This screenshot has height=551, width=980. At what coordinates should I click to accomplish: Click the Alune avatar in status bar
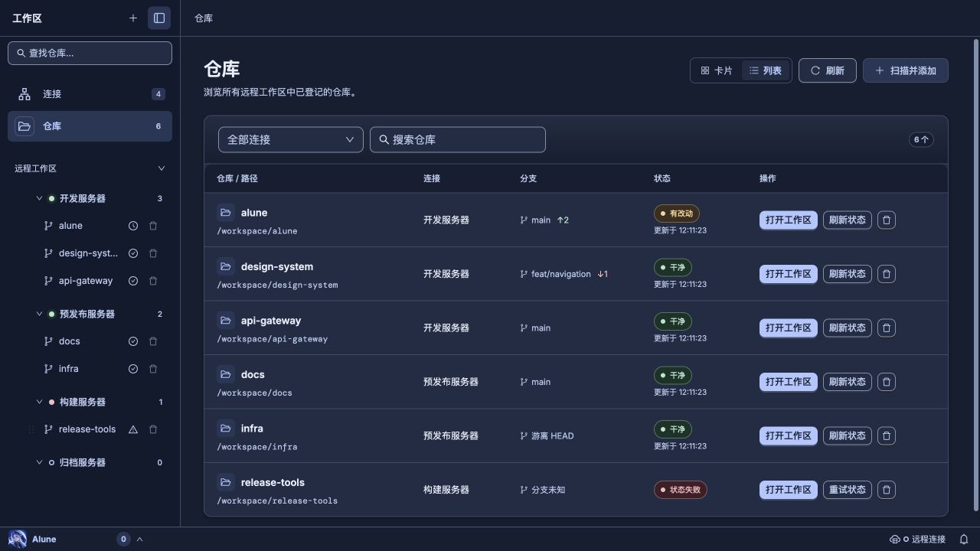[18, 539]
